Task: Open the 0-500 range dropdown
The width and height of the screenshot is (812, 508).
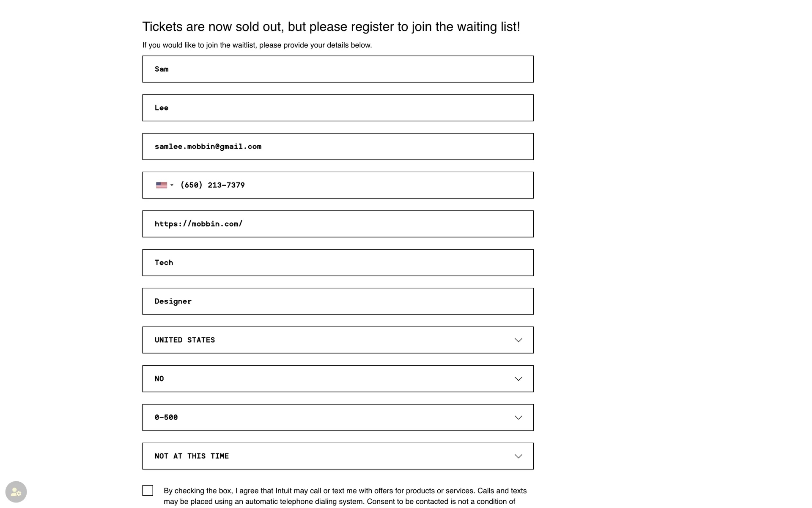Action: pos(338,417)
